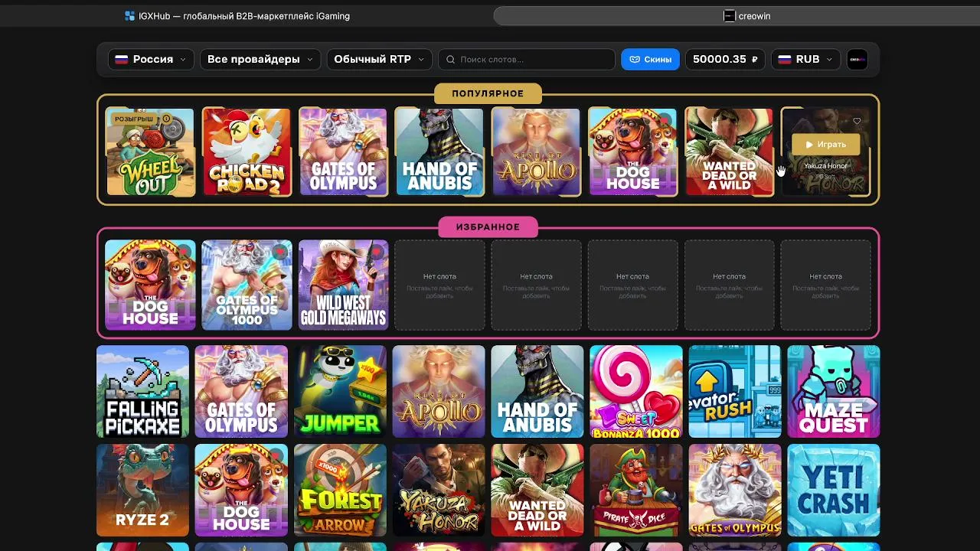The width and height of the screenshot is (980, 551).
Task: Open The Dog House in the Избранное section
Action: pos(150,285)
